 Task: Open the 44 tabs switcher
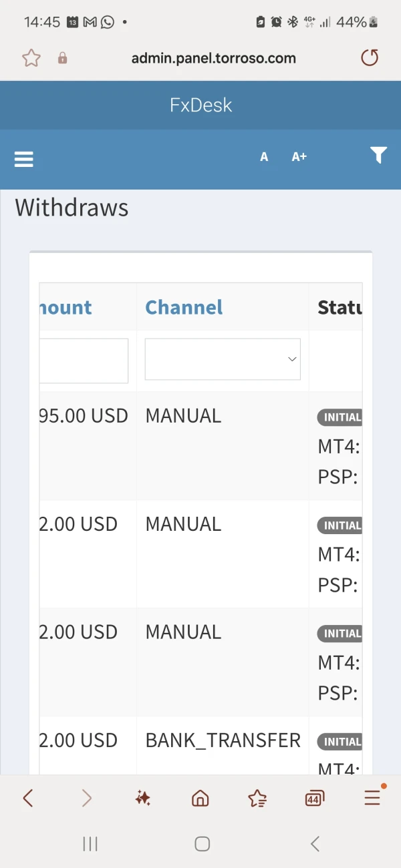tap(314, 798)
